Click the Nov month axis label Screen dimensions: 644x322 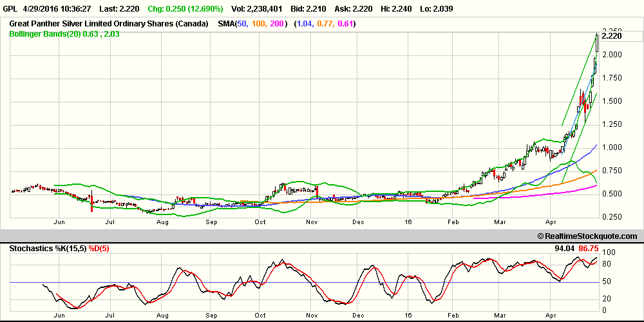(312, 222)
